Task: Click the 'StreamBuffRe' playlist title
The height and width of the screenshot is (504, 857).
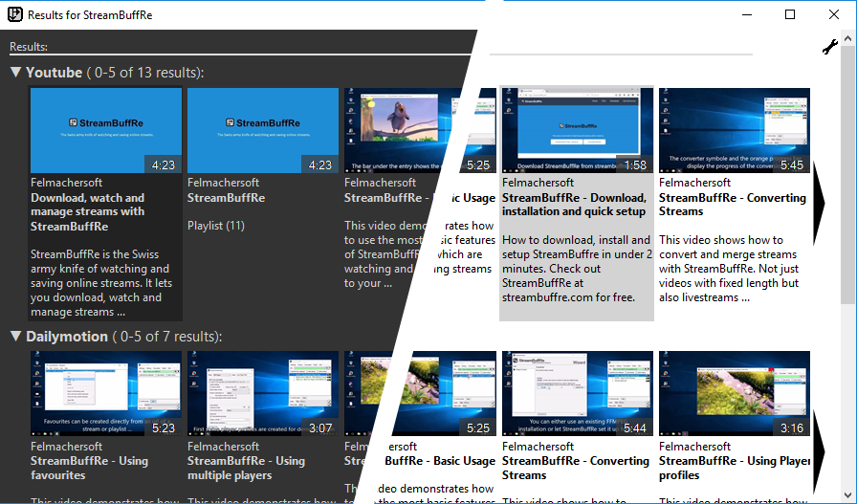Action: click(227, 197)
